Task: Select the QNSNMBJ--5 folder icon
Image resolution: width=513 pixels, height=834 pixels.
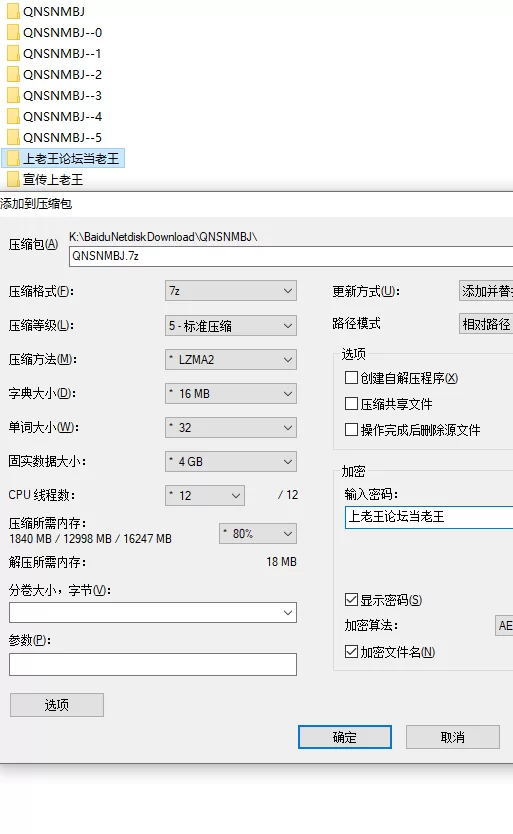Action: click(13, 137)
